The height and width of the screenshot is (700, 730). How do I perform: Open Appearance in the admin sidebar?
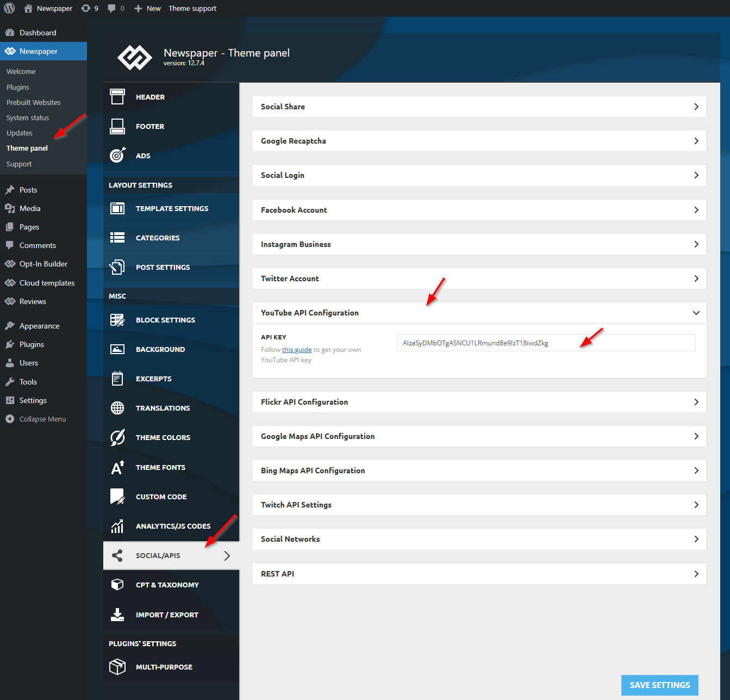(x=39, y=326)
